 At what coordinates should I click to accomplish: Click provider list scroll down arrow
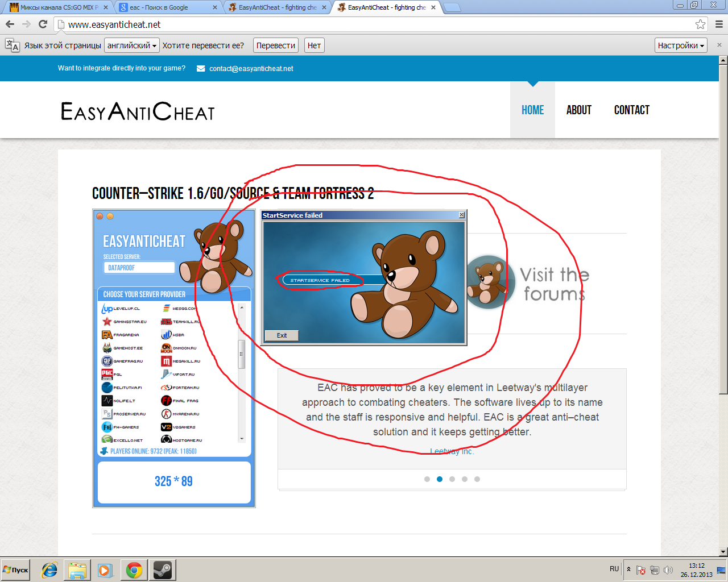242,439
